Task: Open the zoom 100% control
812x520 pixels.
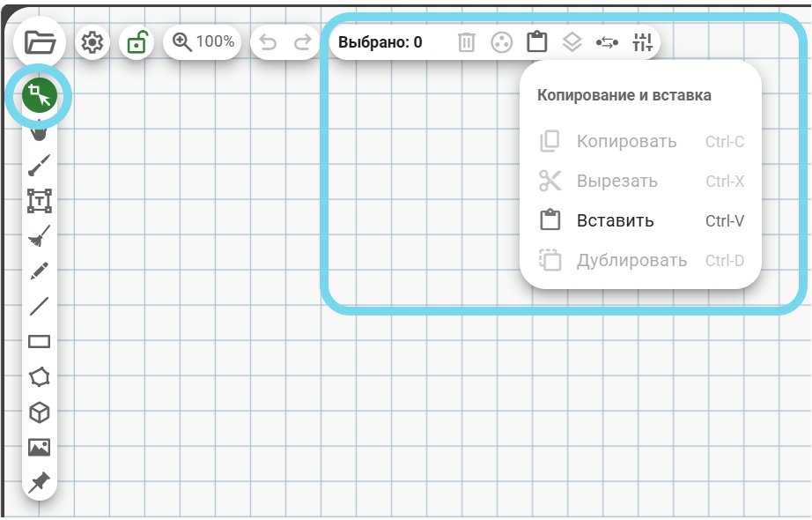Action: click(203, 41)
